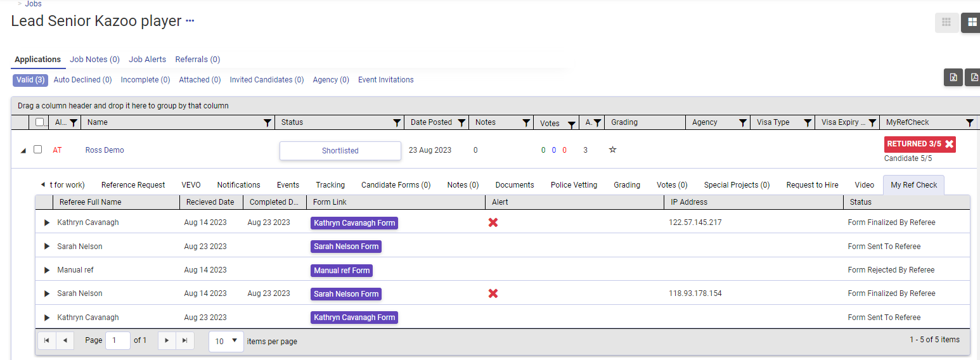The image size is (980, 360).
Task: Click the red AT alert for Ross Demo
Action: pyautogui.click(x=58, y=150)
